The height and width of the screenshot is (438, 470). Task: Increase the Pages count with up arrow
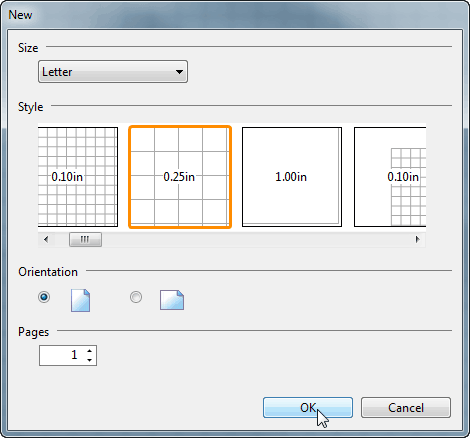tap(89, 351)
